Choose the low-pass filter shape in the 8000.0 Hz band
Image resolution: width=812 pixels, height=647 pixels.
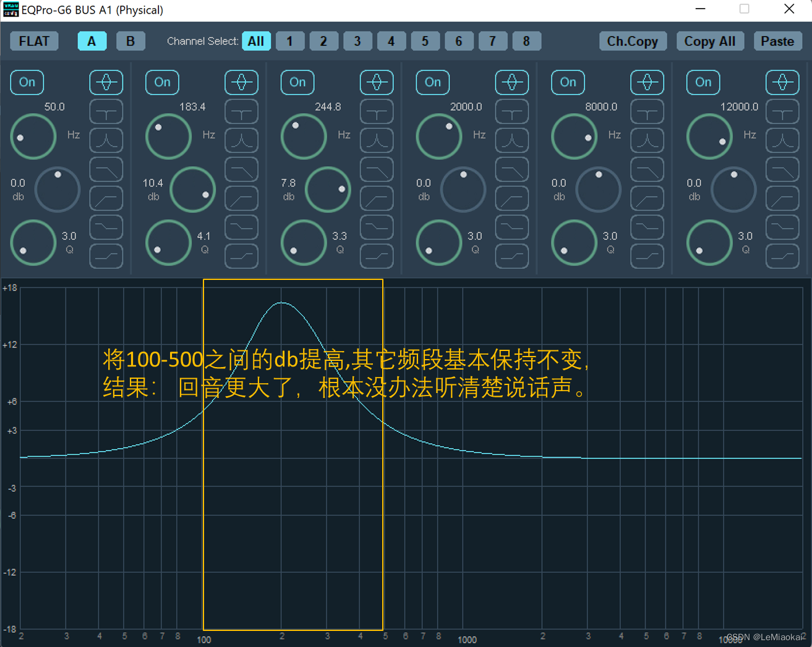point(647,169)
